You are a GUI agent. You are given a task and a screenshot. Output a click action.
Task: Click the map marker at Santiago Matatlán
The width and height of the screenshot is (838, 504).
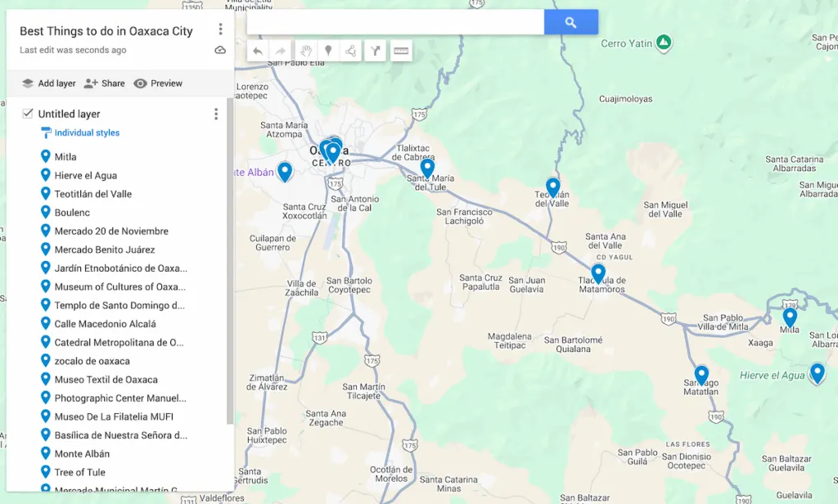click(701, 376)
